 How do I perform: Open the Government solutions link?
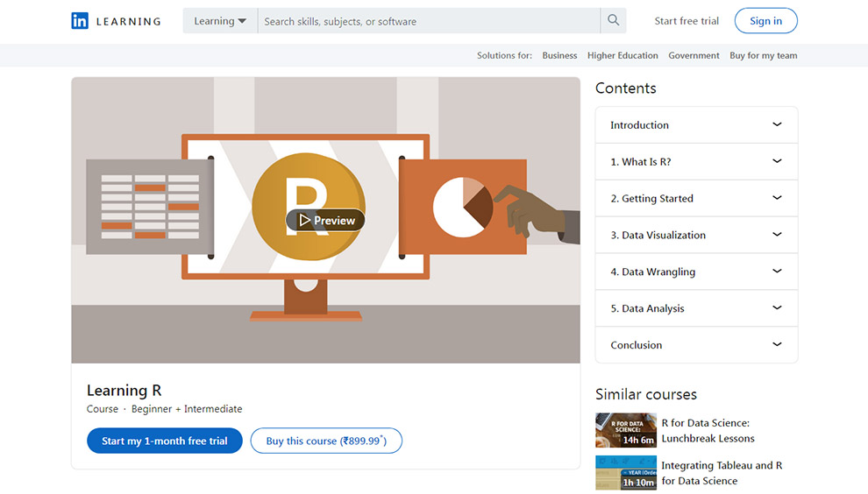[x=694, y=55]
